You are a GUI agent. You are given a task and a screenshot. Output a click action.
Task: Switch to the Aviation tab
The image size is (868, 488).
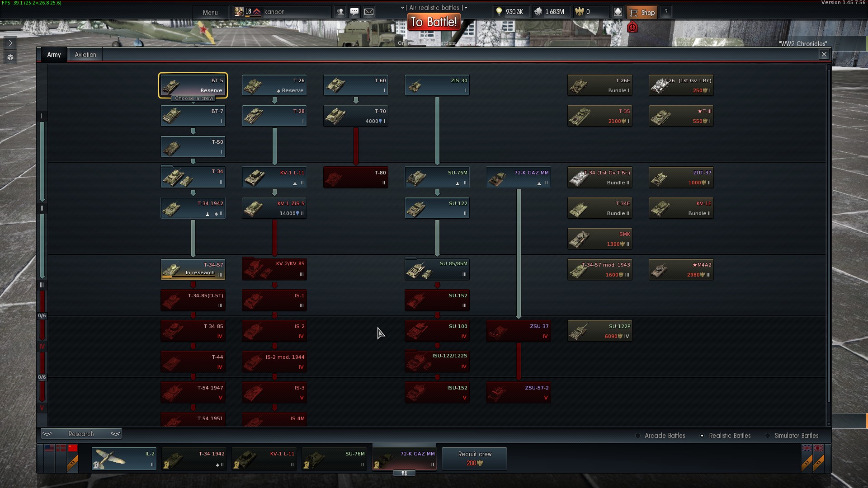tap(85, 55)
